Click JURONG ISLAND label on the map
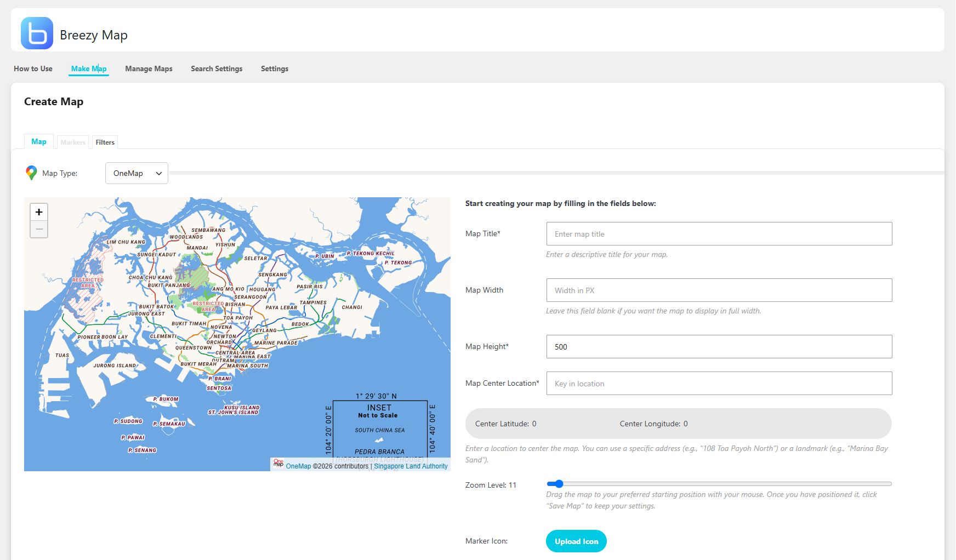 [x=115, y=365]
